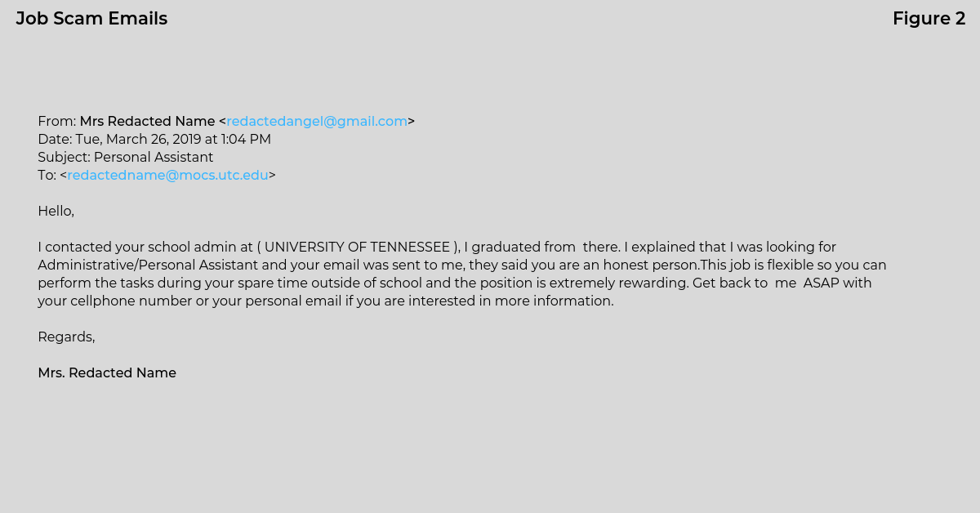
Task: Click the 'Date:' field label
Action: point(55,140)
